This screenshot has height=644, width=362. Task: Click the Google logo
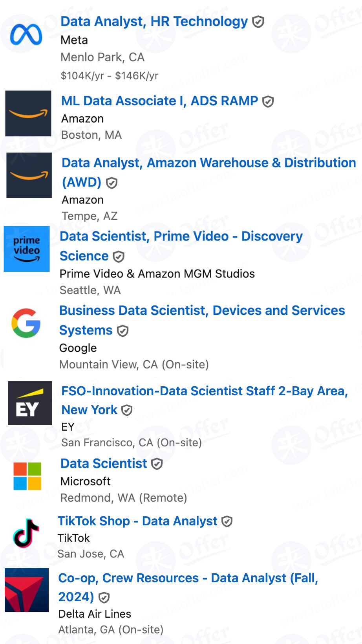pos(26,323)
